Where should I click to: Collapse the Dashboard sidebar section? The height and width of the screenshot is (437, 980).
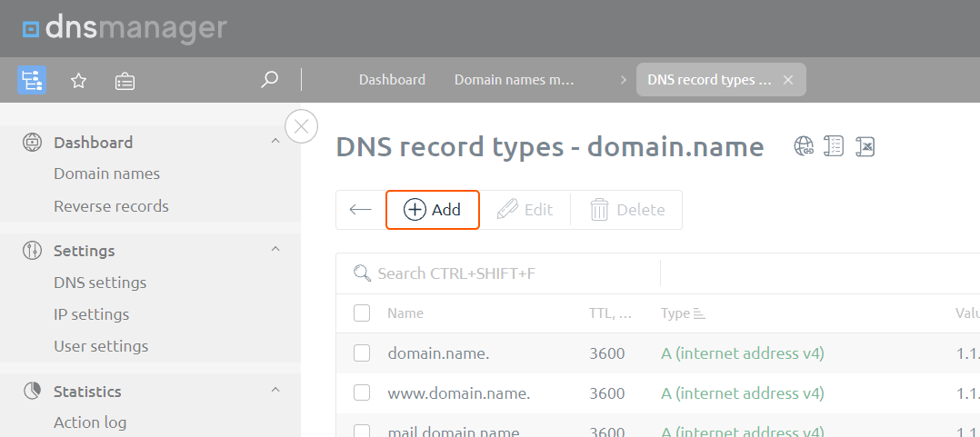(x=275, y=141)
